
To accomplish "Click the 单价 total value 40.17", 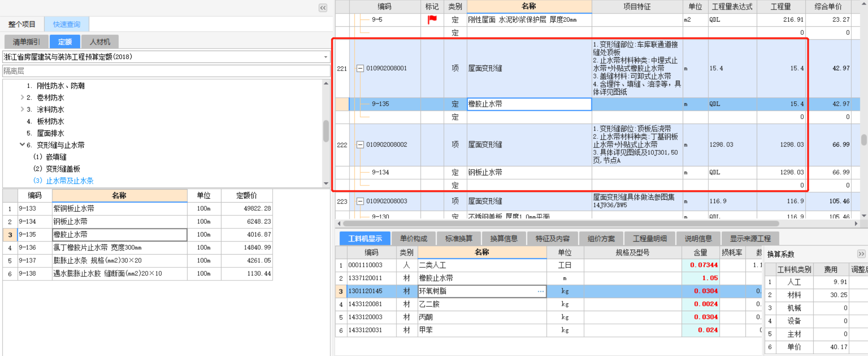I will [831, 347].
